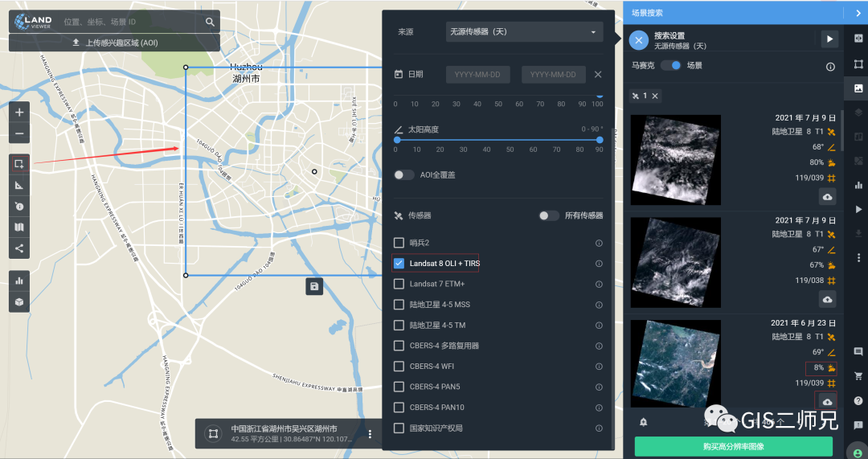Click the end date YYYY-MM-DD field

554,75
